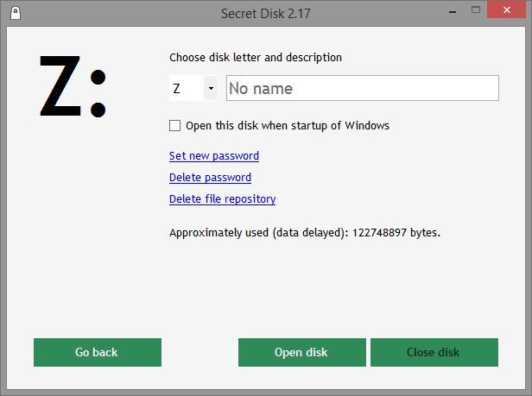Image resolution: width=532 pixels, height=396 pixels.
Task: Click the approximately used bytes status text
Action: coord(305,233)
